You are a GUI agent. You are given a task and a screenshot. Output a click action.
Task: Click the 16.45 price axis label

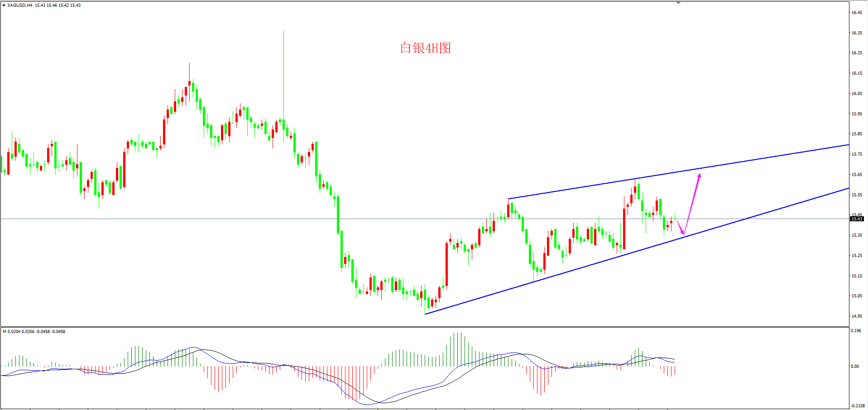coord(857,13)
